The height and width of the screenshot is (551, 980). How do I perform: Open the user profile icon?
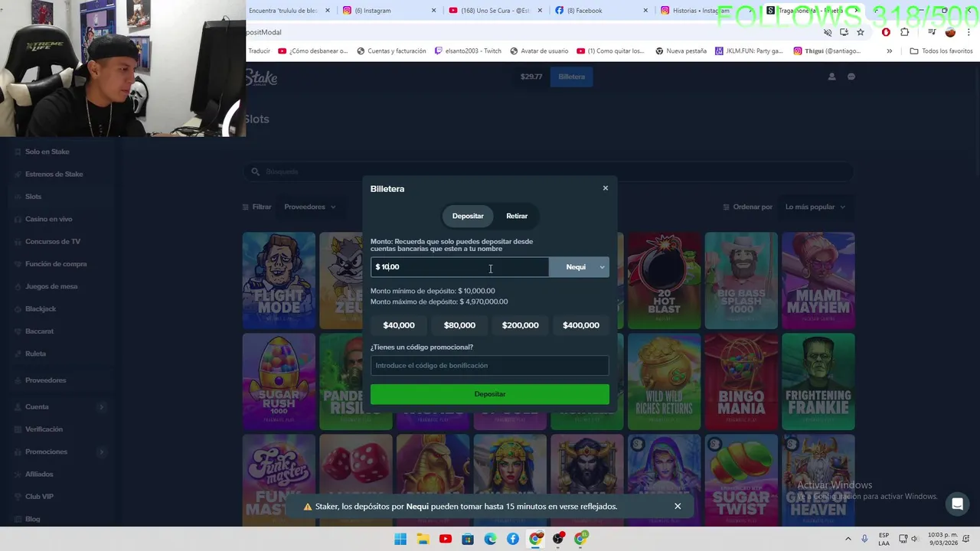(831, 77)
